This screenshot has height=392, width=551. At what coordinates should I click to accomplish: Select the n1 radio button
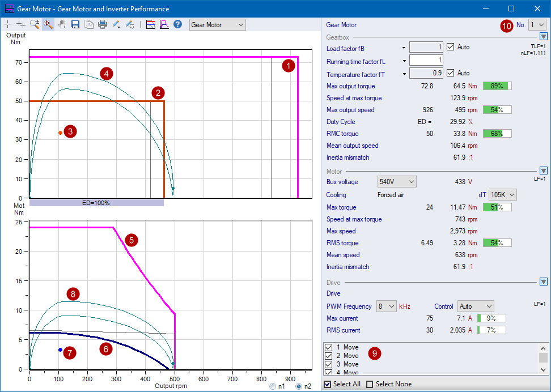(274, 386)
